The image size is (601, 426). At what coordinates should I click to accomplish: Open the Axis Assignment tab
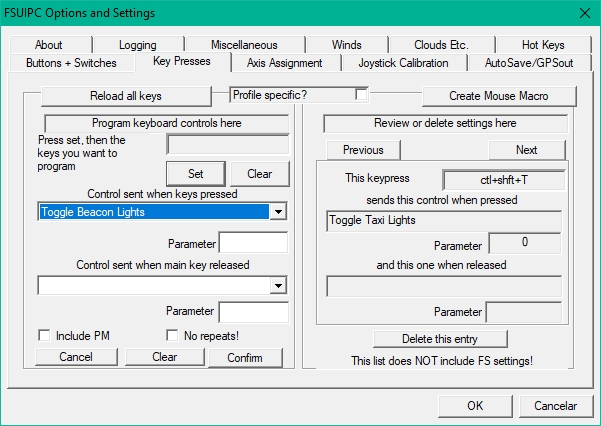tap(284, 63)
